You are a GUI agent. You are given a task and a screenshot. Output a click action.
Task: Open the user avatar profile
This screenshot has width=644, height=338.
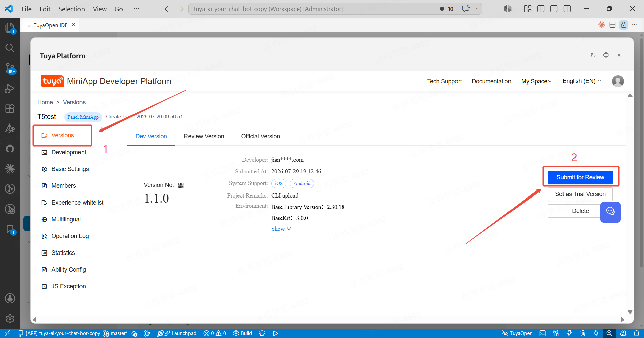pyautogui.click(x=618, y=81)
